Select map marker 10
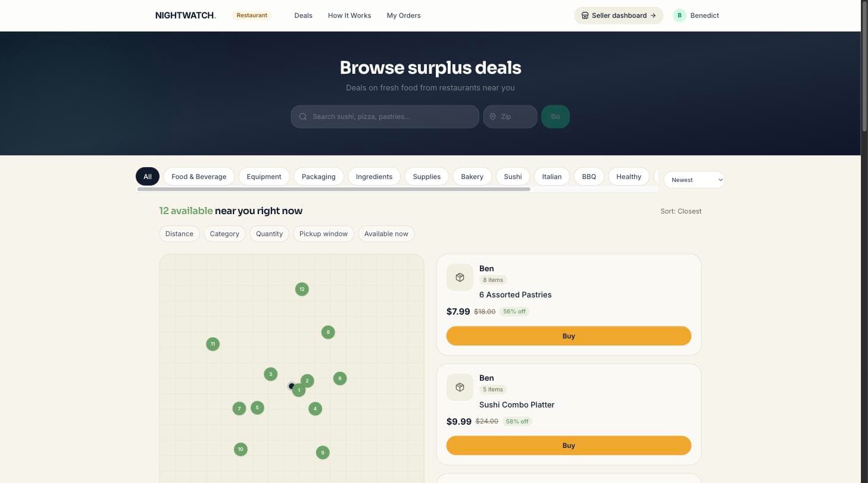Viewport: 868px width, 483px height. coord(241,449)
